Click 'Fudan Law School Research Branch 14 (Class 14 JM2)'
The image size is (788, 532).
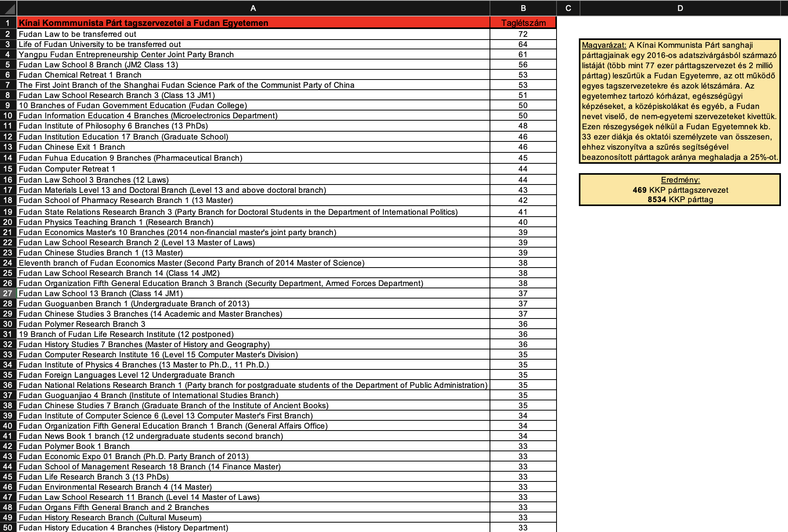click(x=253, y=273)
